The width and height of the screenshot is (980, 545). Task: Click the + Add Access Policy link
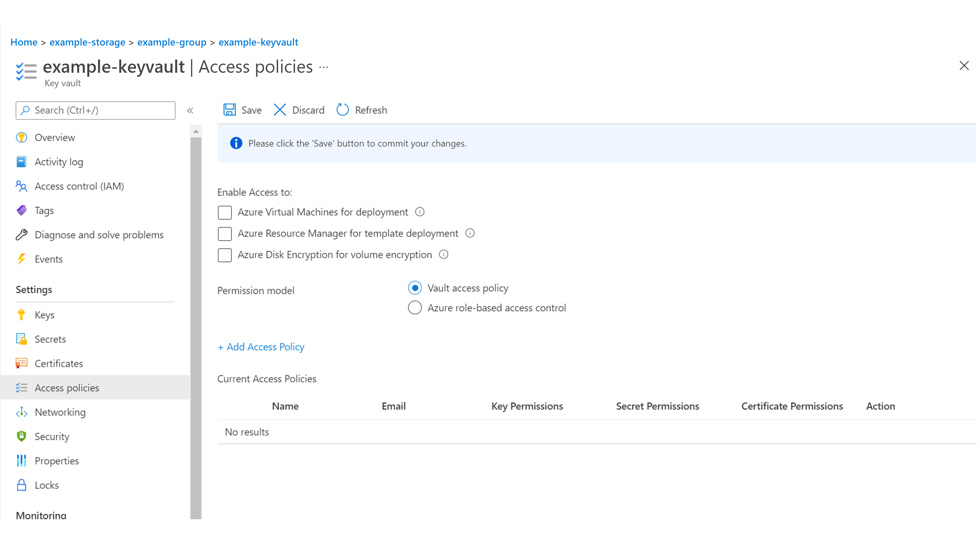pos(261,346)
